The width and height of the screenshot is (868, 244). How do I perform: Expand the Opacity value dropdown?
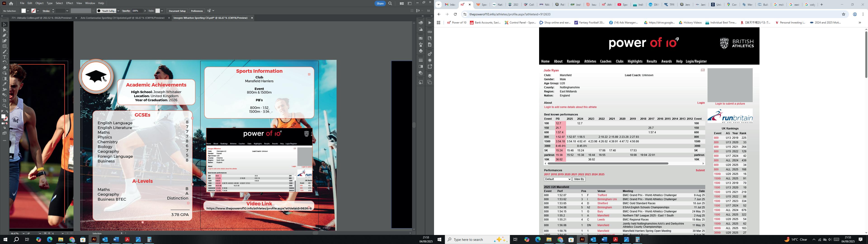tap(145, 11)
